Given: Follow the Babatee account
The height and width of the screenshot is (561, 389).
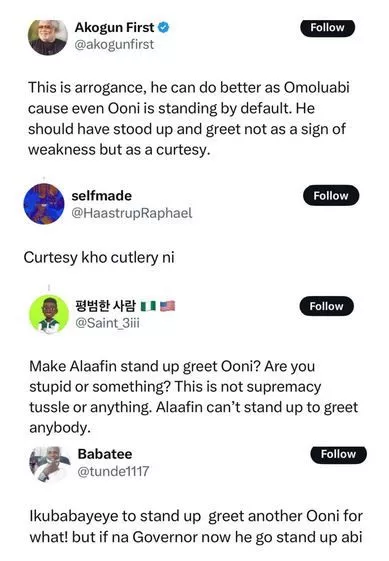Looking at the screenshot, I should 338,454.
